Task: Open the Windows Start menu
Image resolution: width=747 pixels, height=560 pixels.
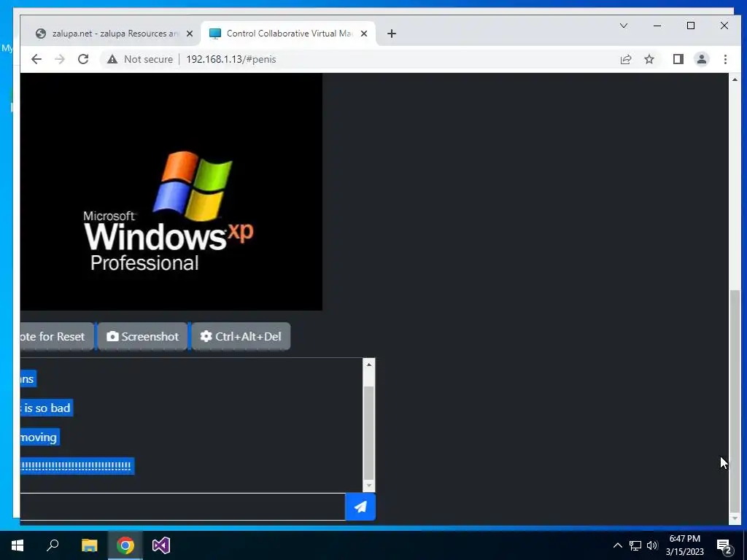Action: pyautogui.click(x=18, y=545)
